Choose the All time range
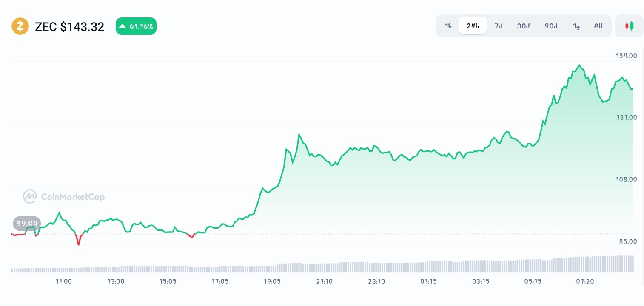Image resolution: width=644 pixels, height=306 pixels. tap(598, 26)
